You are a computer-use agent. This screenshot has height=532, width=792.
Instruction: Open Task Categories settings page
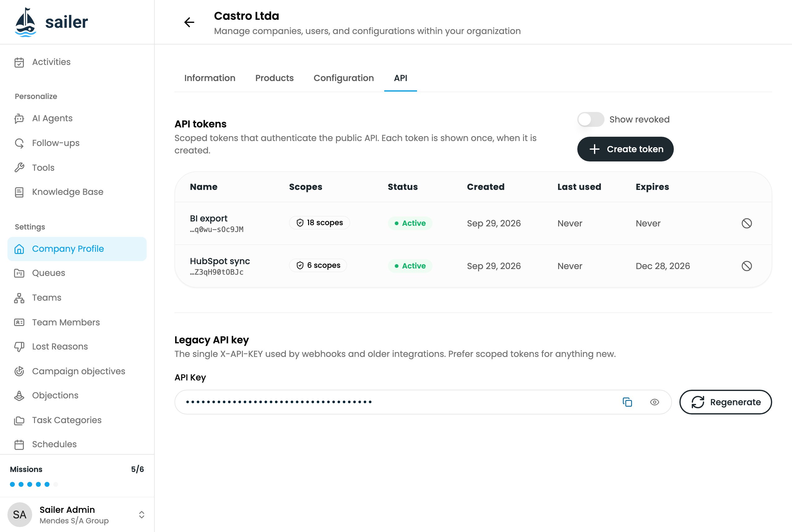(77, 420)
